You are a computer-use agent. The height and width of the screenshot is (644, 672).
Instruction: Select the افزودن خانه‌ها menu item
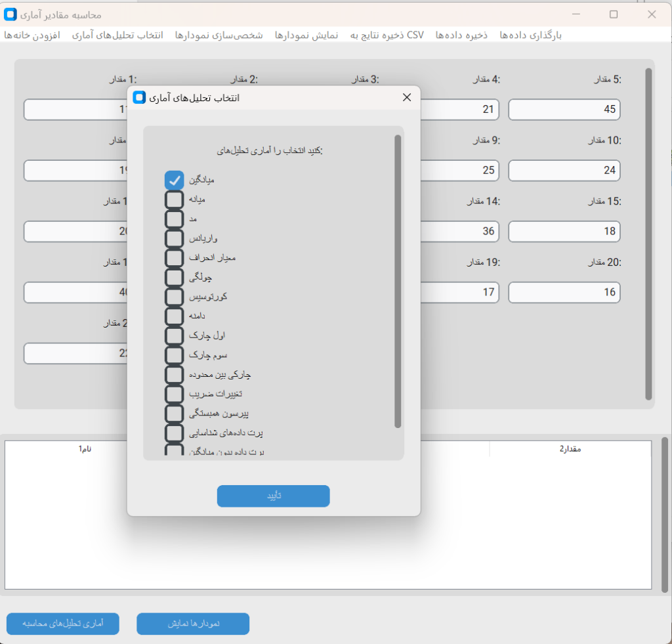[x=32, y=35]
